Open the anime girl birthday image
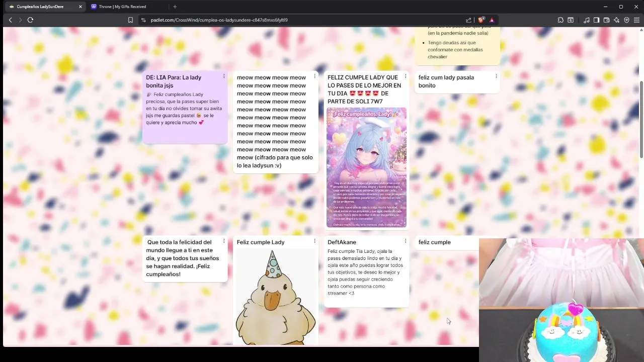644x362 pixels. (366, 167)
